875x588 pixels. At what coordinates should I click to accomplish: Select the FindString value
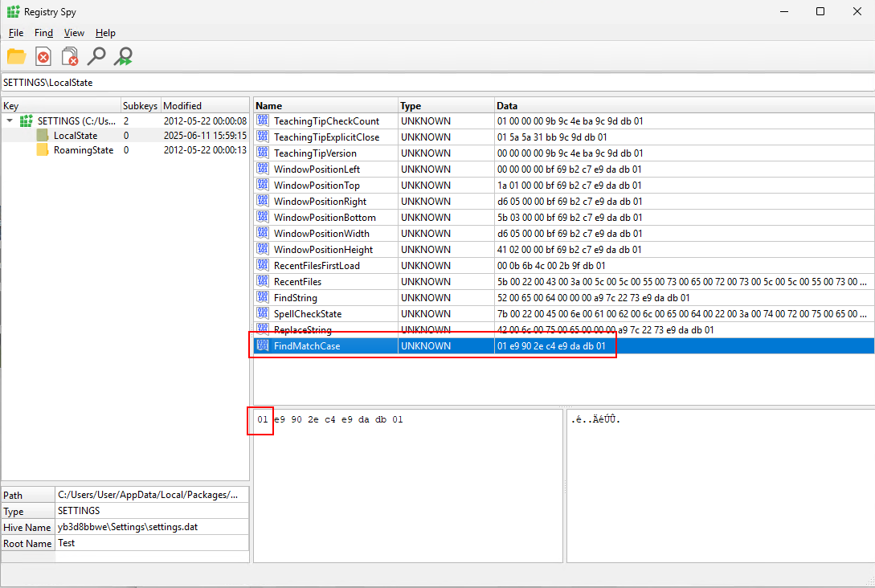coord(295,298)
